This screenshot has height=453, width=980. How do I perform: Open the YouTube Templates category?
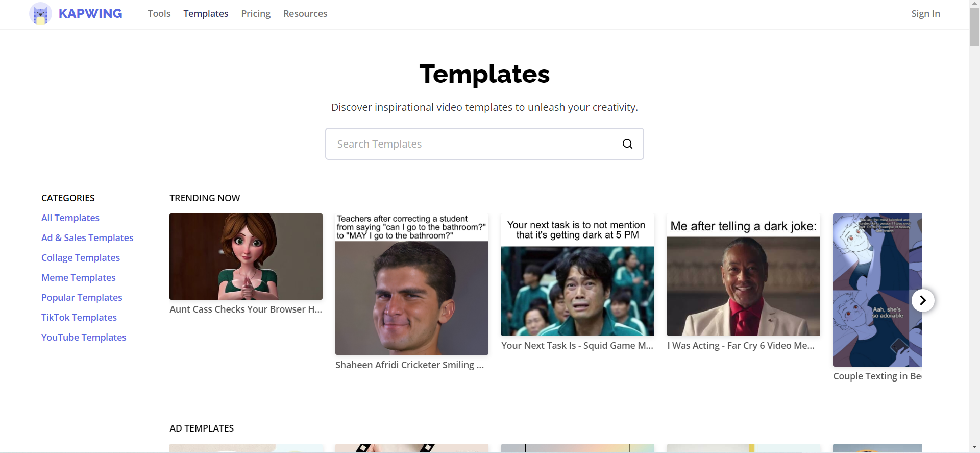[84, 338]
